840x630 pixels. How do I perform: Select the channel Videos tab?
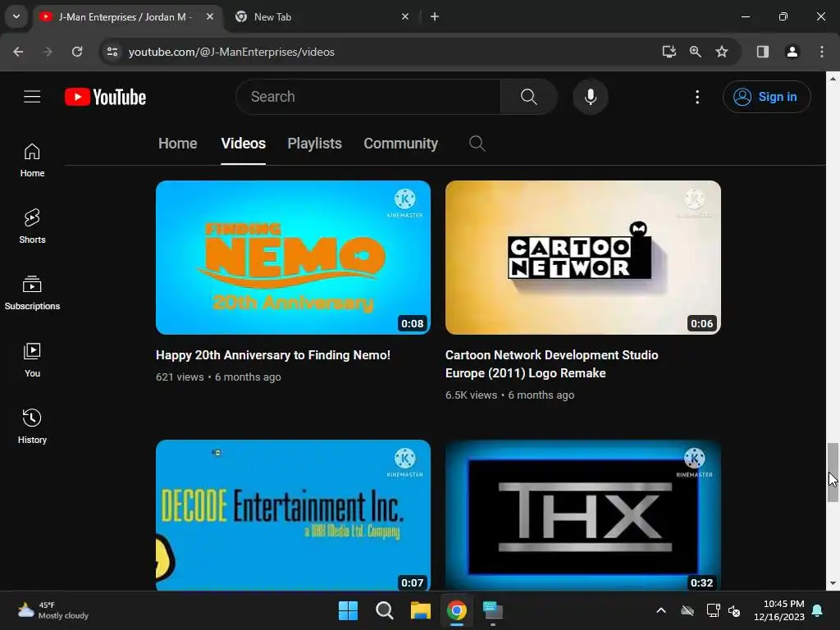point(243,143)
